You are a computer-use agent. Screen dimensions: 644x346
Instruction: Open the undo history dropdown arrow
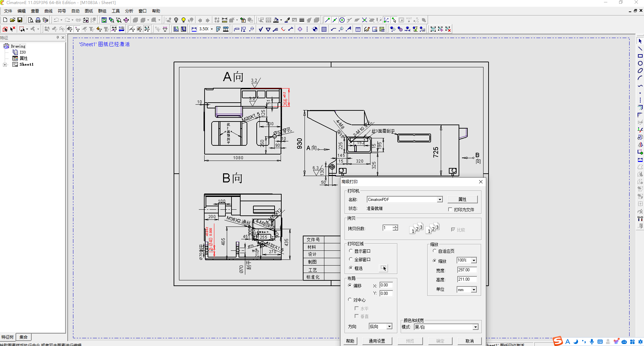(x=61, y=20)
